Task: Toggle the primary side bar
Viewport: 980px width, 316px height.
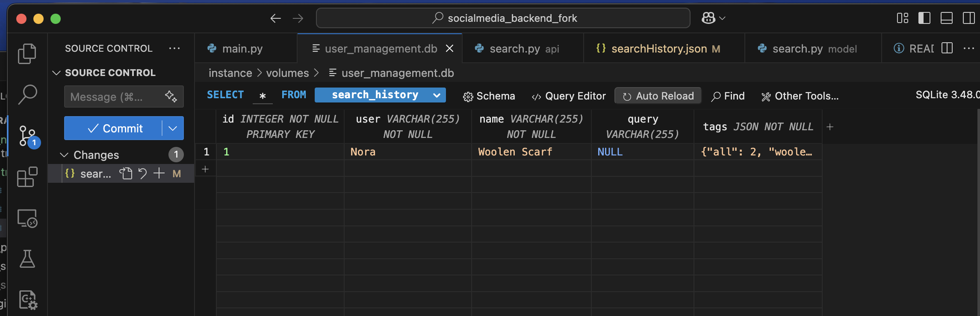Action: (924, 18)
